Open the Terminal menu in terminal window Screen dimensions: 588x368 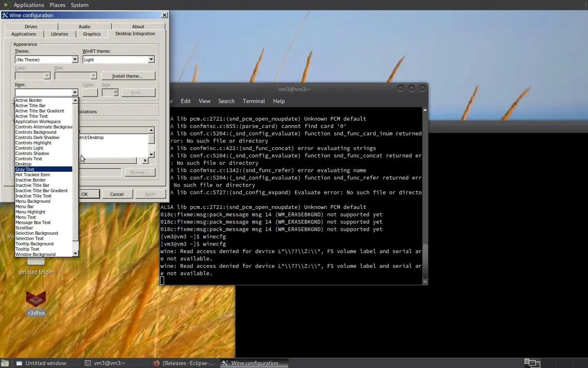pos(254,101)
